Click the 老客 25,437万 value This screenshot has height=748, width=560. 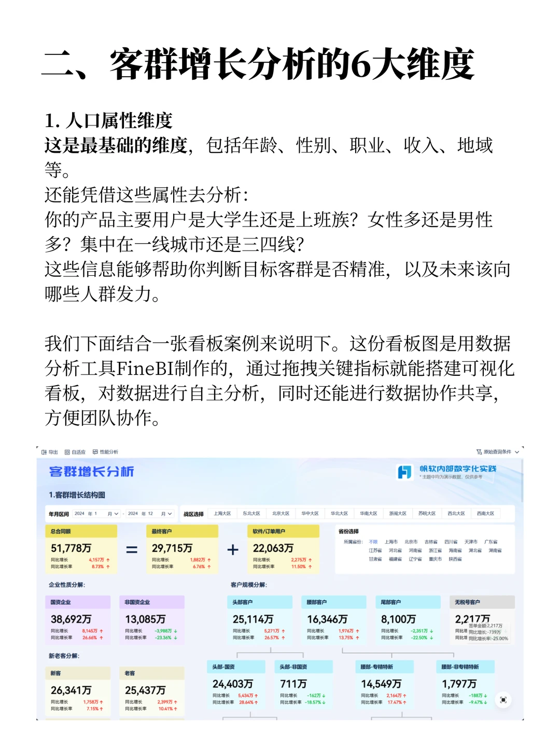146,690
